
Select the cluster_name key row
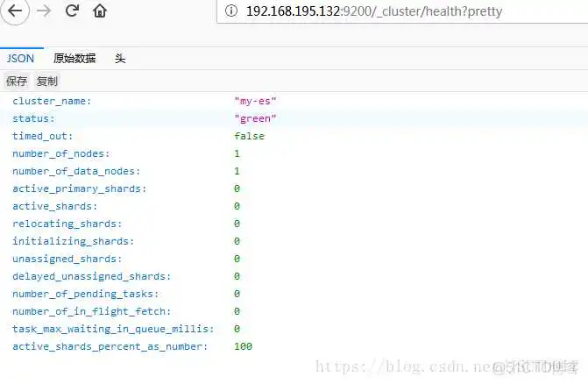coord(52,101)
